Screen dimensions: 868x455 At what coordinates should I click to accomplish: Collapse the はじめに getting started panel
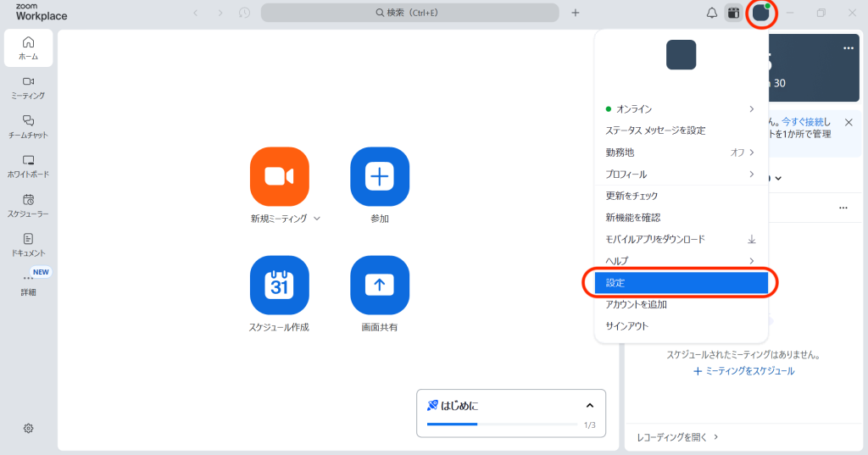click(590, 406)
